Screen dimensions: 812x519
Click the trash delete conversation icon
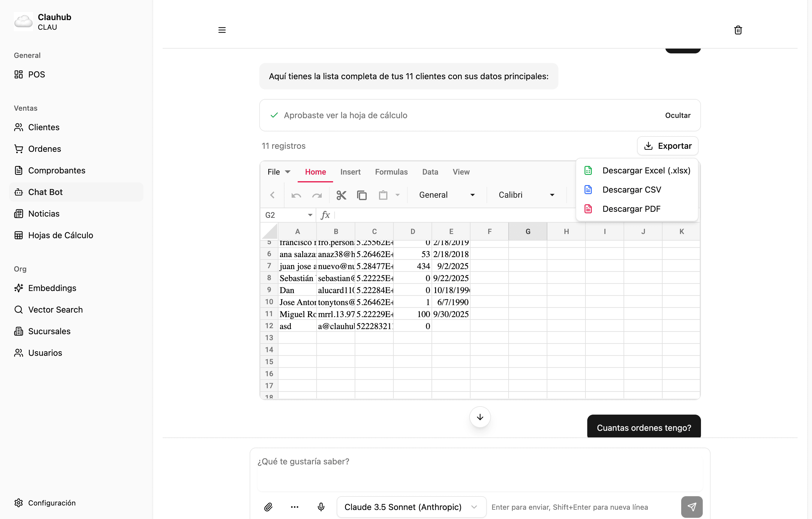738,30
